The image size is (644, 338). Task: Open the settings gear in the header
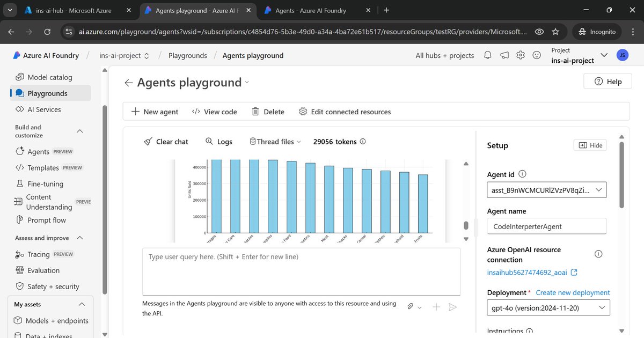tap(521, 55)
